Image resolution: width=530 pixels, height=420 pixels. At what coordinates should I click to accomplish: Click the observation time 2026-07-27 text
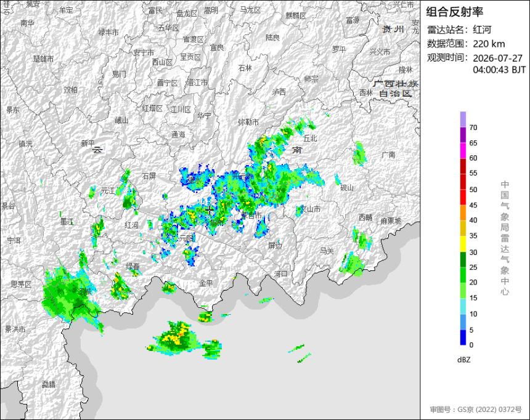tap(497, 58)
